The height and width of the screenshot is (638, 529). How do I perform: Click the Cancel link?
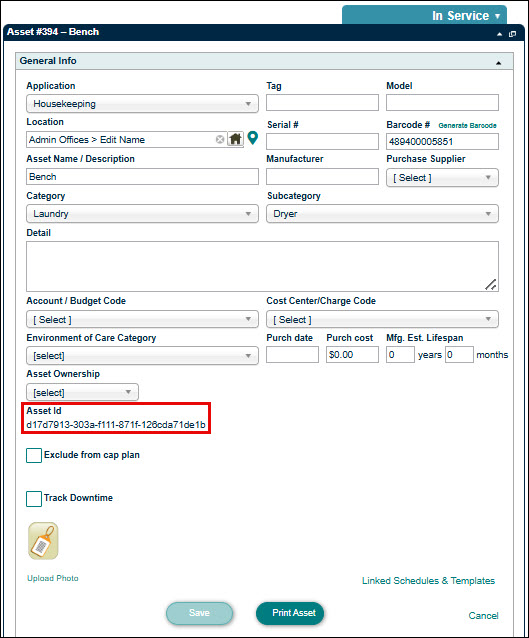483,616
